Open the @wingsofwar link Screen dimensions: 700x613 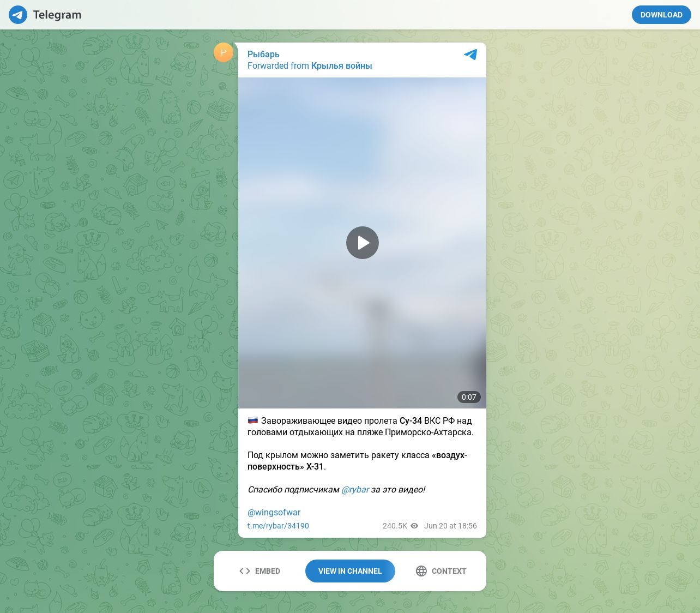[274, 512]
